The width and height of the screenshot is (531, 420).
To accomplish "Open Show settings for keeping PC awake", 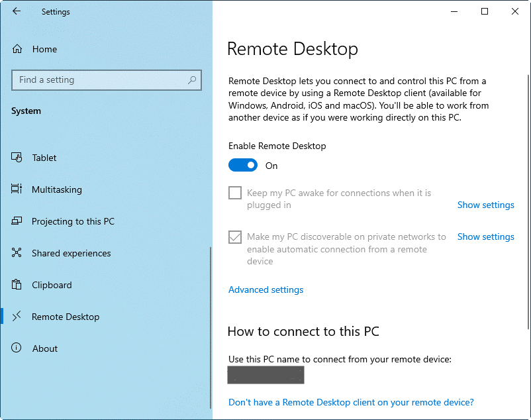I will coord(485,205).
